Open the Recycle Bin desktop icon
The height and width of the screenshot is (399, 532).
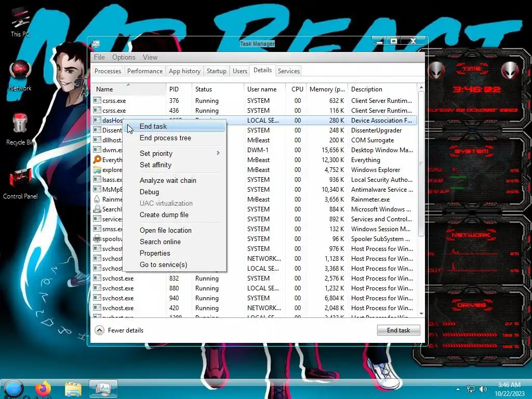(x=20, y=129)
